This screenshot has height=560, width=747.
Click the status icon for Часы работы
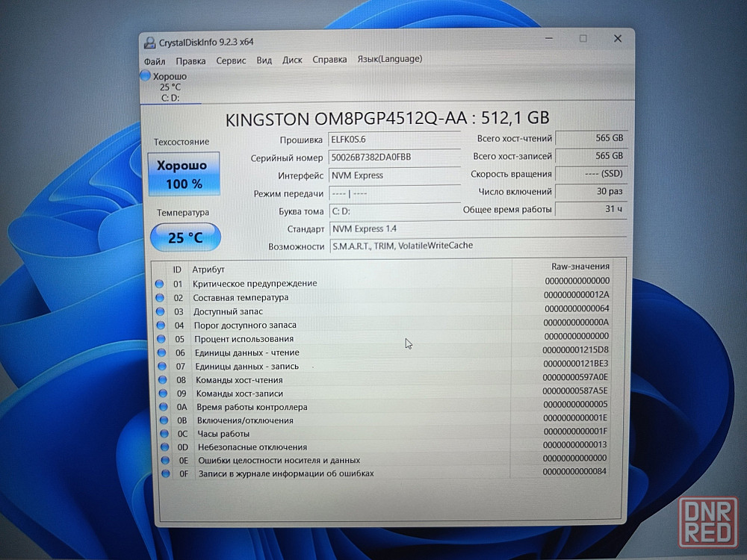coord(163,433)
